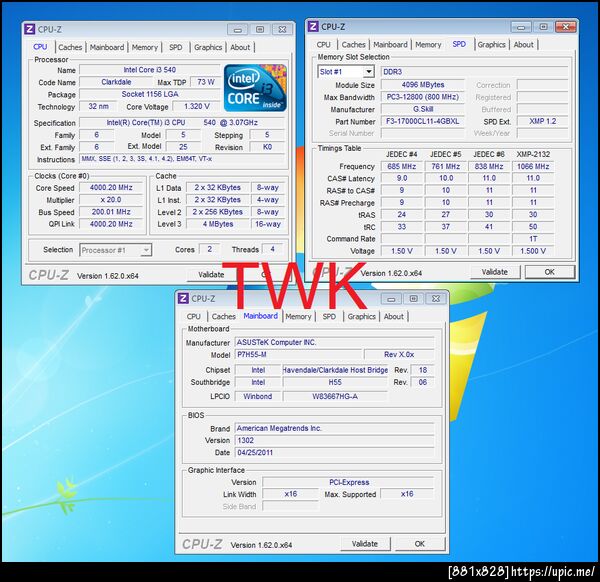Open SPD tab in the CPU window
This screenshot has height=582, width=600.
(x=176, y=47)
